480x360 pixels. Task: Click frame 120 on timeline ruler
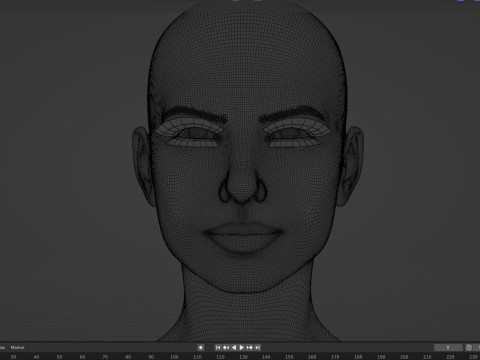tap(220, 357)
